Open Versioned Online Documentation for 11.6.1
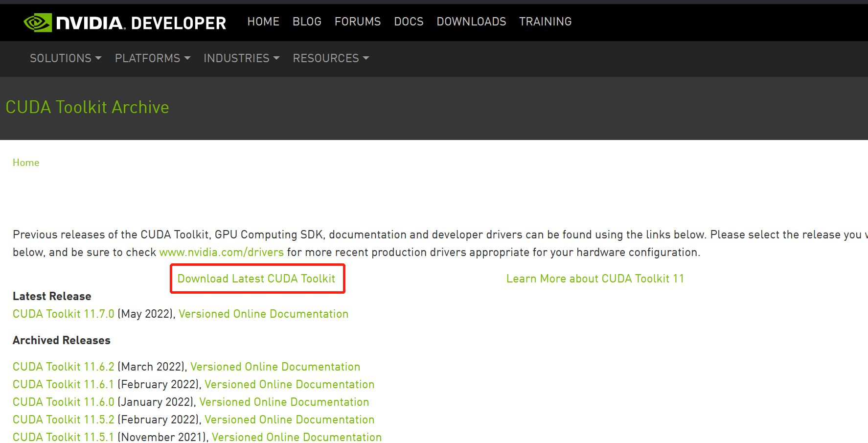The image size is (868, 443). click(x=289, y=384)
